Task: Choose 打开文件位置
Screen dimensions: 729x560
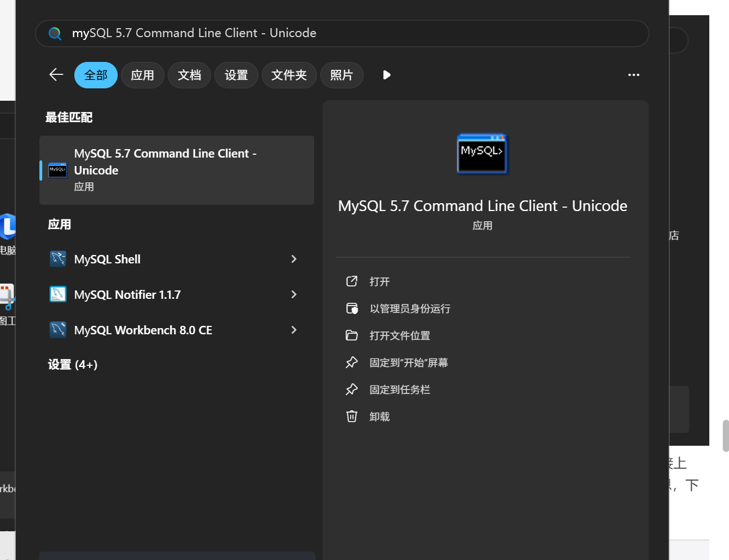Action: click(400, 335)
